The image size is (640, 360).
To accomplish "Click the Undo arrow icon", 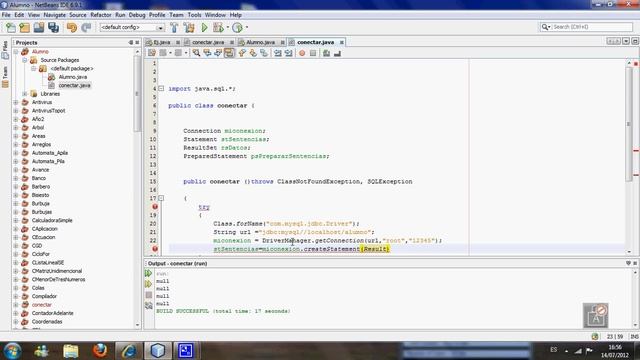I will [72, 27].
